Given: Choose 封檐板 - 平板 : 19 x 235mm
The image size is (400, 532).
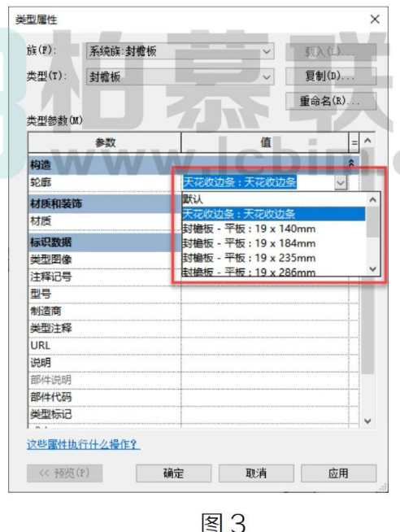Looking at the screenshot, I should [273, 258].
